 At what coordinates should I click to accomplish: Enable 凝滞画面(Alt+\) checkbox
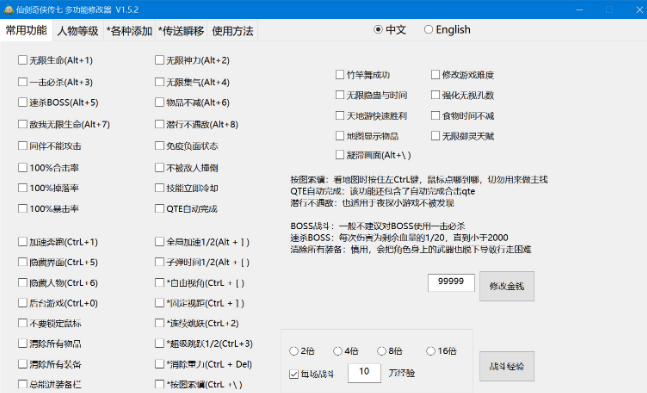[340, 155]
